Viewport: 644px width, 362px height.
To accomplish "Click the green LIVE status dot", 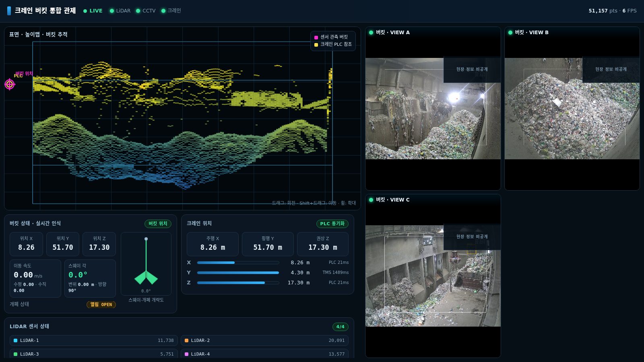I will pyautogui.click(x=85, y=11).
